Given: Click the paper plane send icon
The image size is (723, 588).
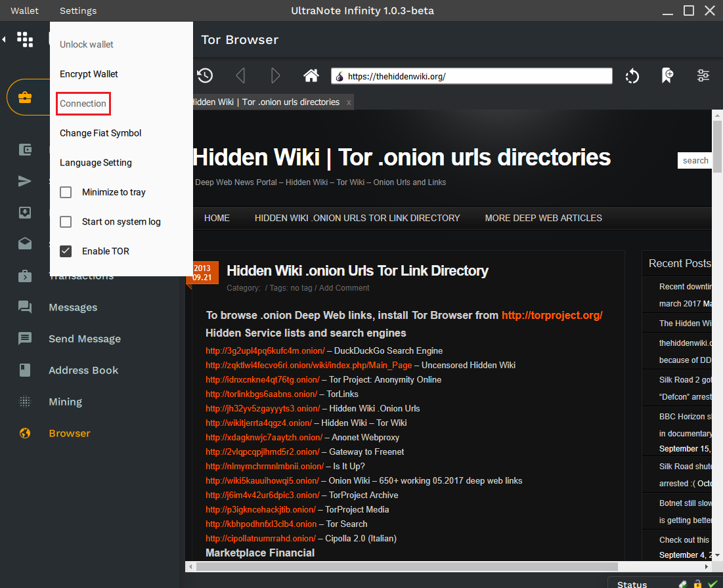Looking at the screenshot, I should click(x=25, y=181).
